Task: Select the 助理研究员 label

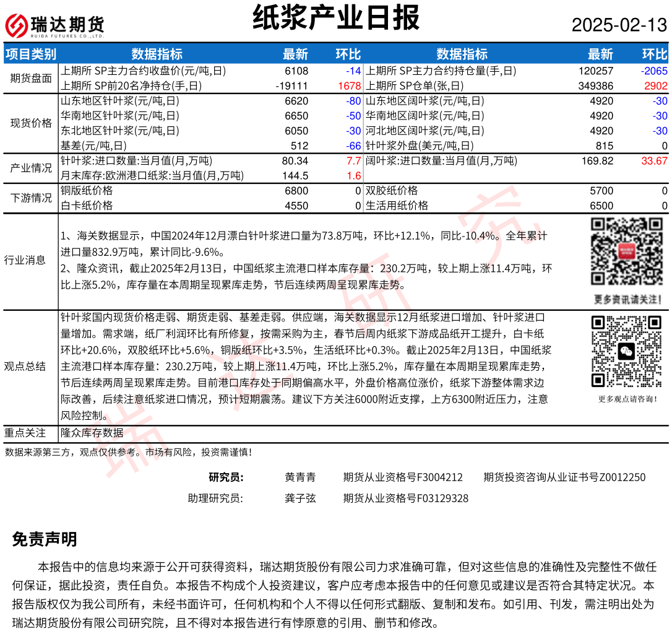Action: coord(215,498)
